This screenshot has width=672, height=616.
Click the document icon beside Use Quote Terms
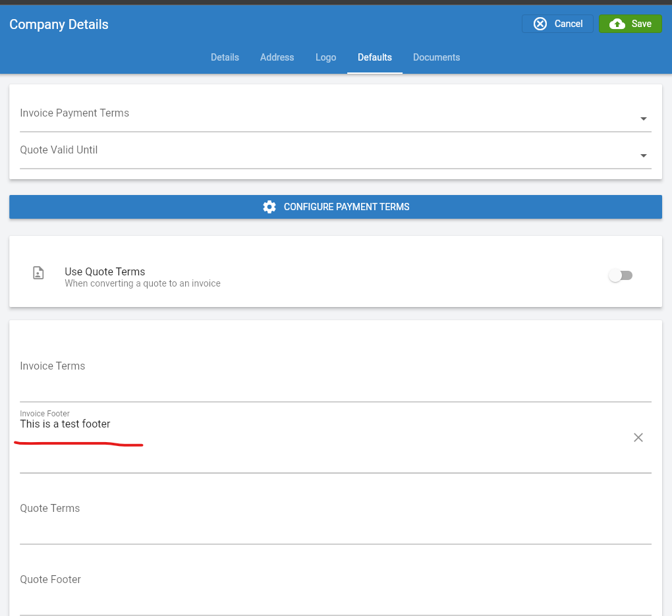pyautogui.click(x=38, y=272)
